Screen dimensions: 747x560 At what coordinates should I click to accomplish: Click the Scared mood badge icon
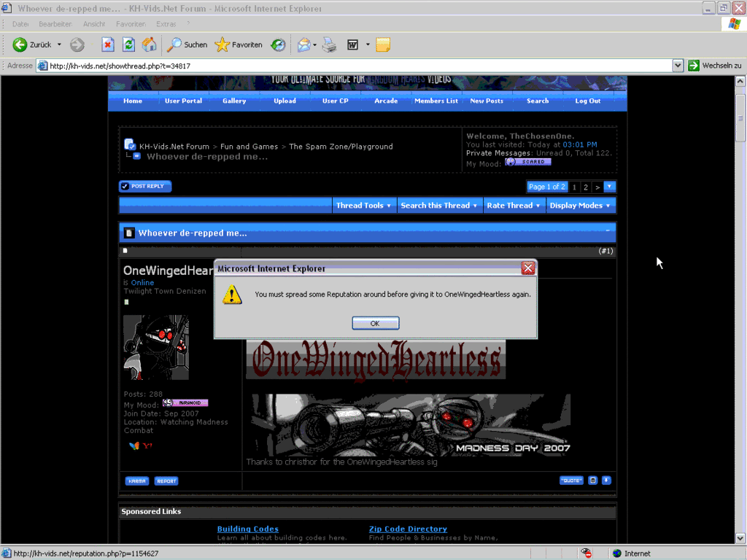(528, 161)
